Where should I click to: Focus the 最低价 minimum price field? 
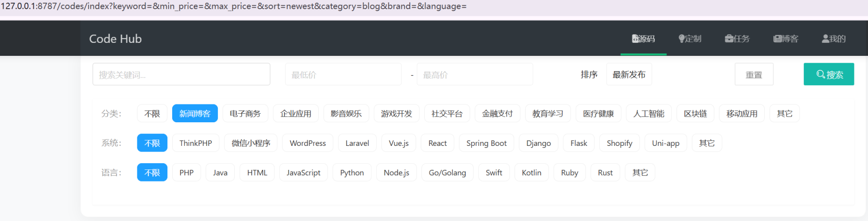[x=343, y=74]
